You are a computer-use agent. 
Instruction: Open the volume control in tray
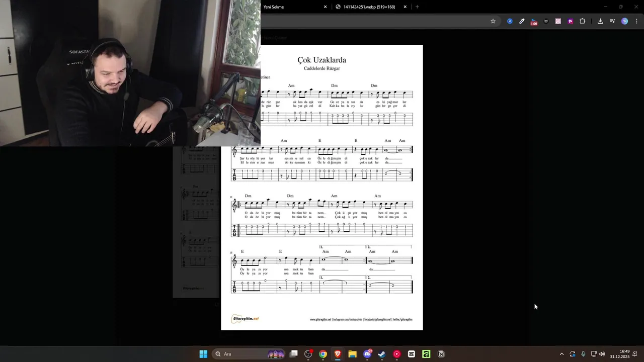[x=602, y=354]
